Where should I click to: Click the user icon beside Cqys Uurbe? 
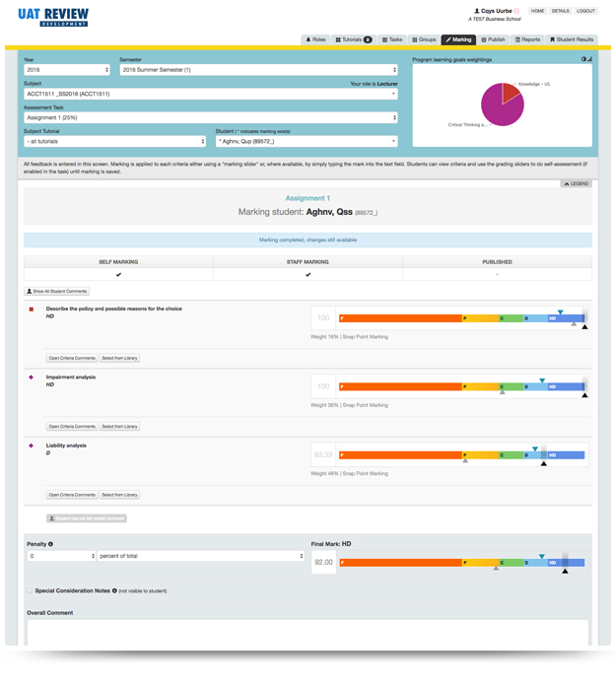tap(476, 11)
